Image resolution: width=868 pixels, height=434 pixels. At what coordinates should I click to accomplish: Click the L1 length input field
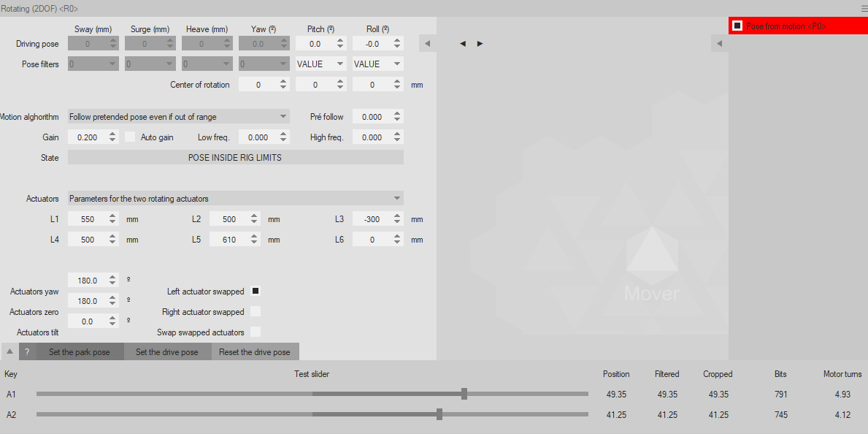tap(86, 219)
